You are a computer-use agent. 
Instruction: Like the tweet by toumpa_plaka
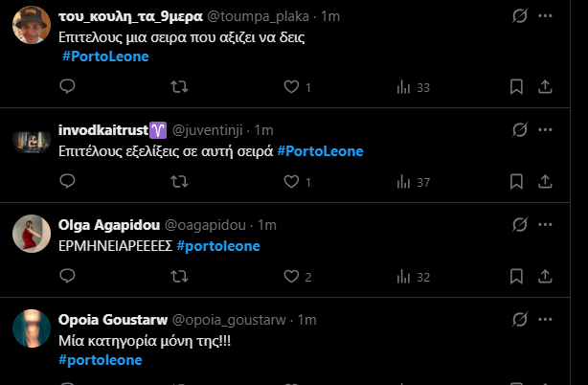click(292, 87)
